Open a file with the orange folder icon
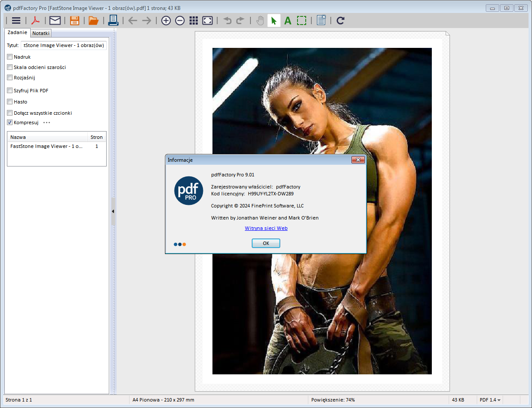 93,20
